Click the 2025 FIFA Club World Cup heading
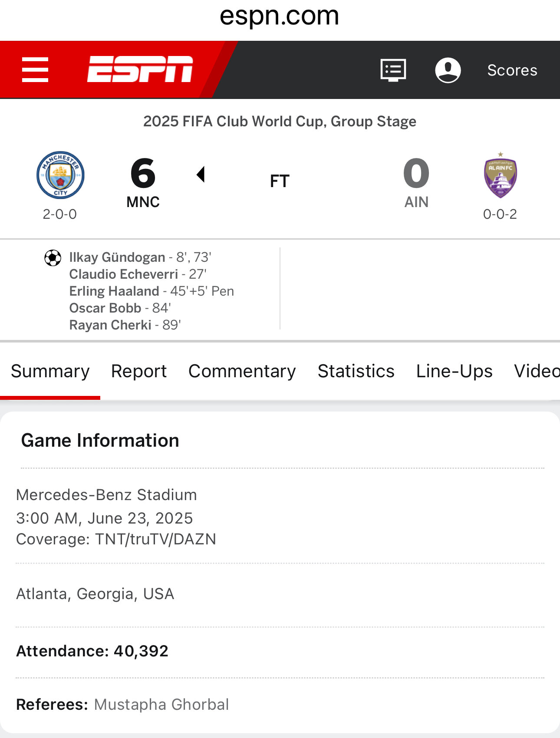Viewport: 560px width, 738px height. 280,121
